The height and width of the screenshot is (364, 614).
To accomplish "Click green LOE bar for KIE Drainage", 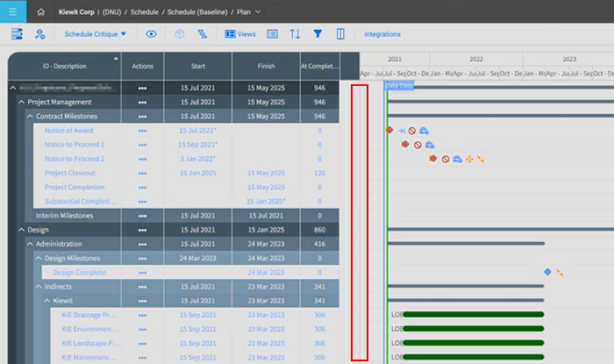I will pos(473,314).
